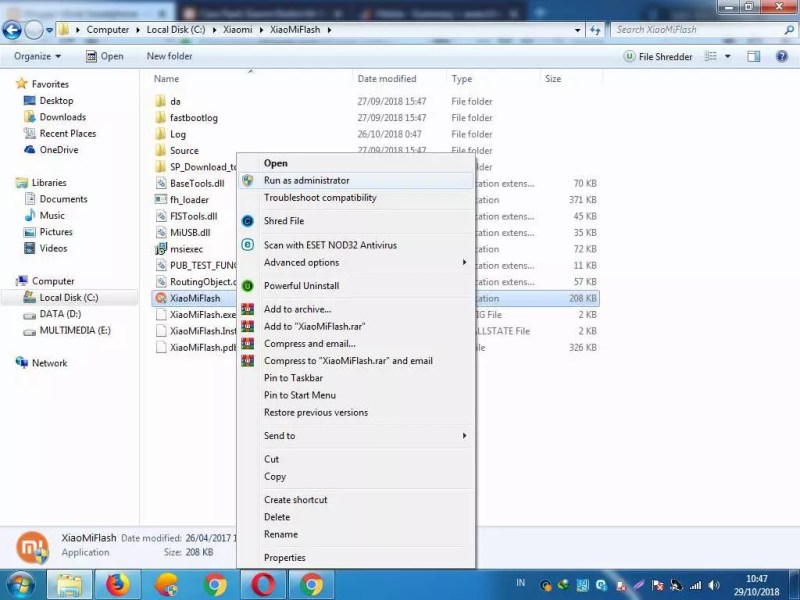Select the fastbootlog folder

pyautogui.click(x=194, y=118)
